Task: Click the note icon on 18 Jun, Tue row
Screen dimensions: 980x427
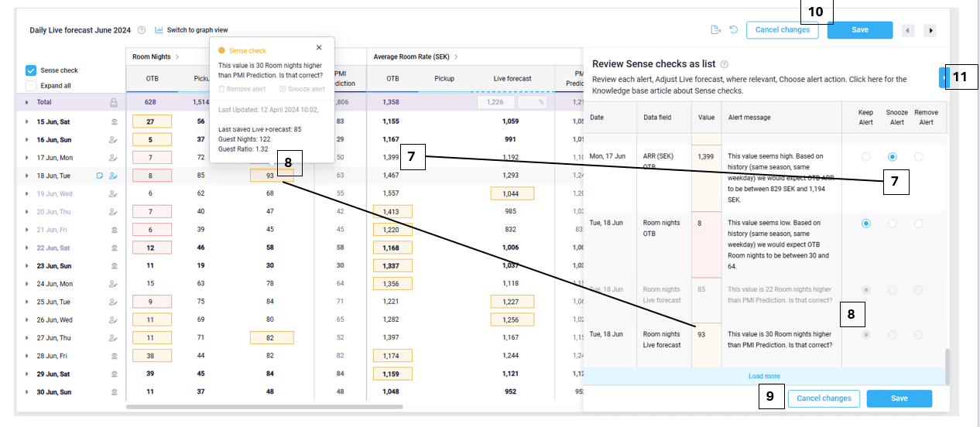Action: (x=100, y=176)
